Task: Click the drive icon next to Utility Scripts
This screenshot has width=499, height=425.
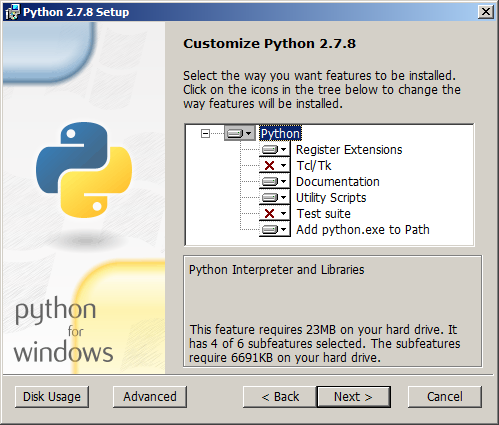Action: [270, 198]
